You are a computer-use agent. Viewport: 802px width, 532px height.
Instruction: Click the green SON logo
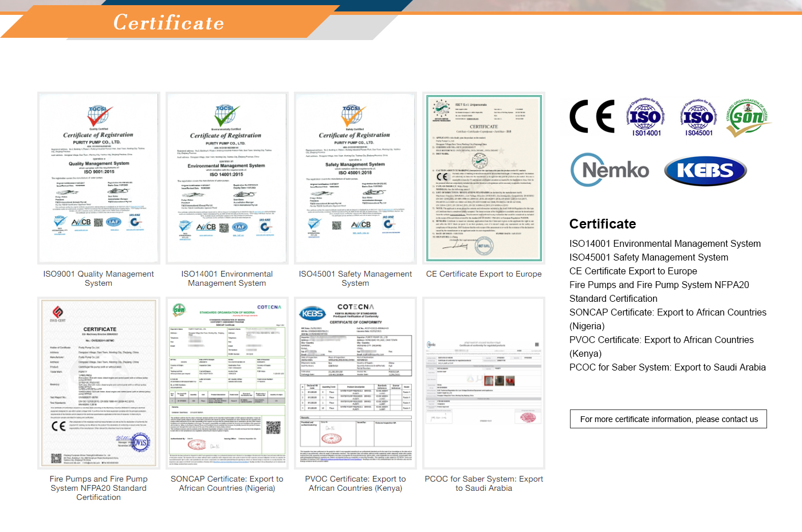(x=748, y=117)
